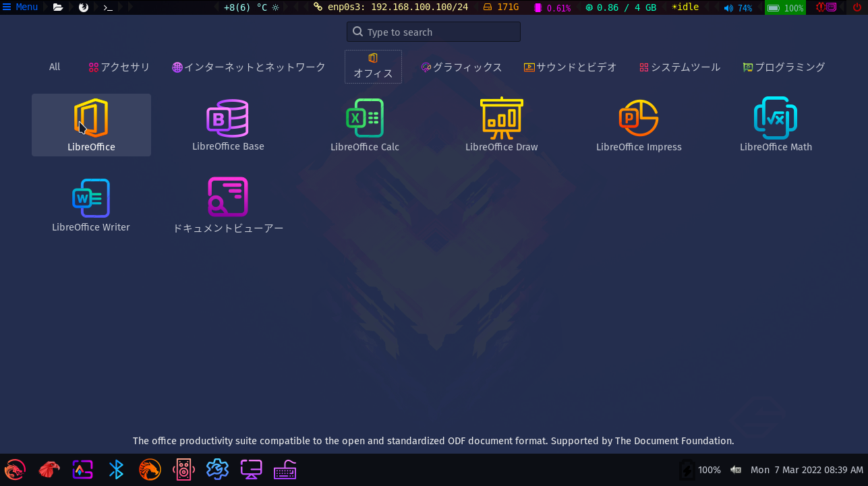Open the インターネットとネットワーク category
The image size is (868, 486).
coord(249,67)
